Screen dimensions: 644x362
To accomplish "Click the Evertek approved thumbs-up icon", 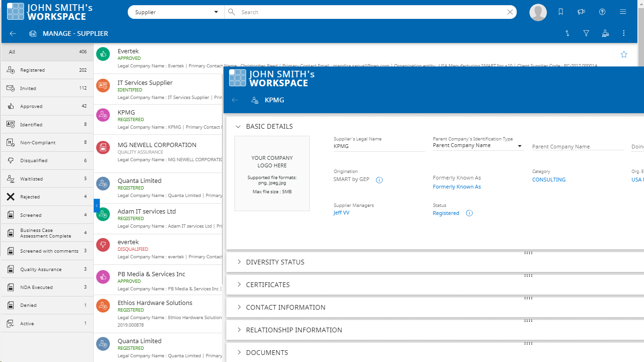I will (103, 54).
